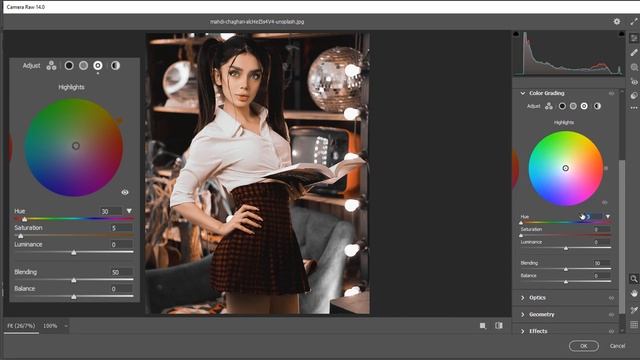
Task: Toggle highlight clipping warning on histogram
Action: coord(621,34)
